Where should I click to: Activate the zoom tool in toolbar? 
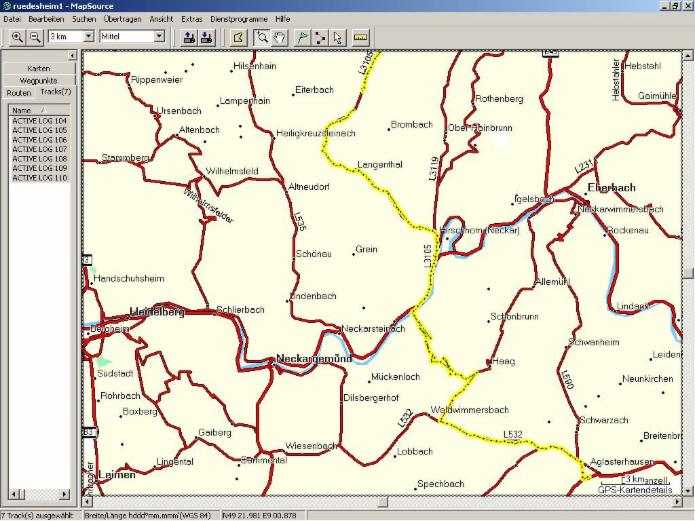coord(262,37)
